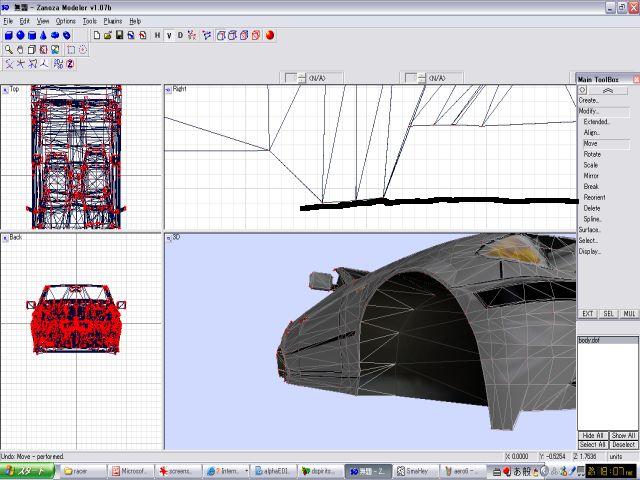640x480 pixels.
Task: Click the Windows Start button
Action: pos(24,470)
